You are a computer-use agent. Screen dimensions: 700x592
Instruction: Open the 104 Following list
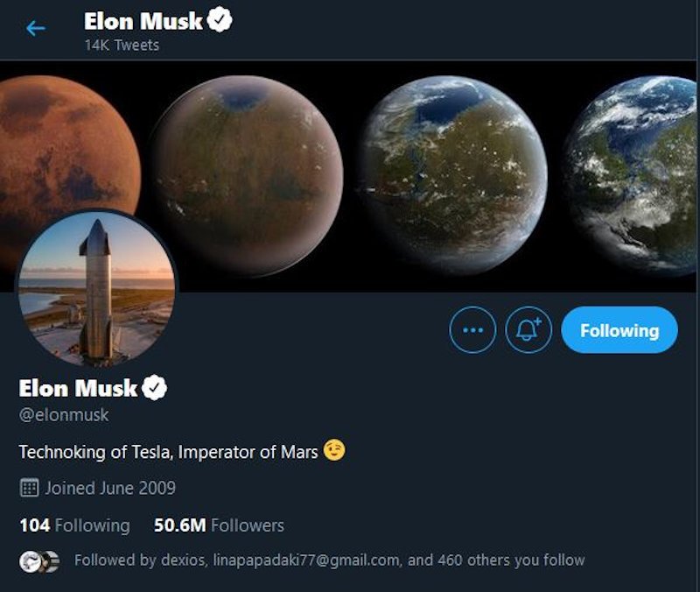coord(74,525)
